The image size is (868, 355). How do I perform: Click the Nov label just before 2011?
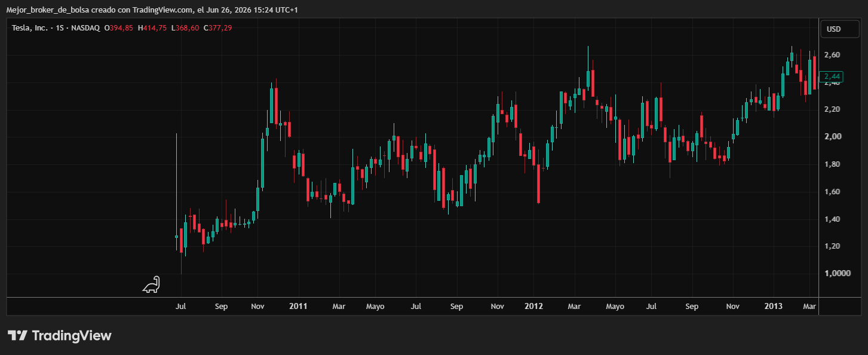pos(257,307)
